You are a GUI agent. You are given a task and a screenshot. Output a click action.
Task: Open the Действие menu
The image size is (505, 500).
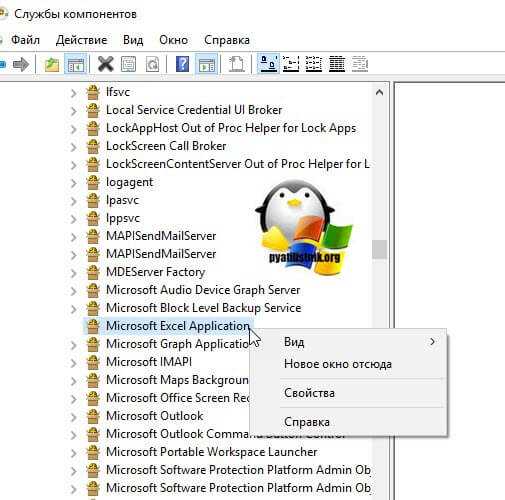[x=81, y=40]
